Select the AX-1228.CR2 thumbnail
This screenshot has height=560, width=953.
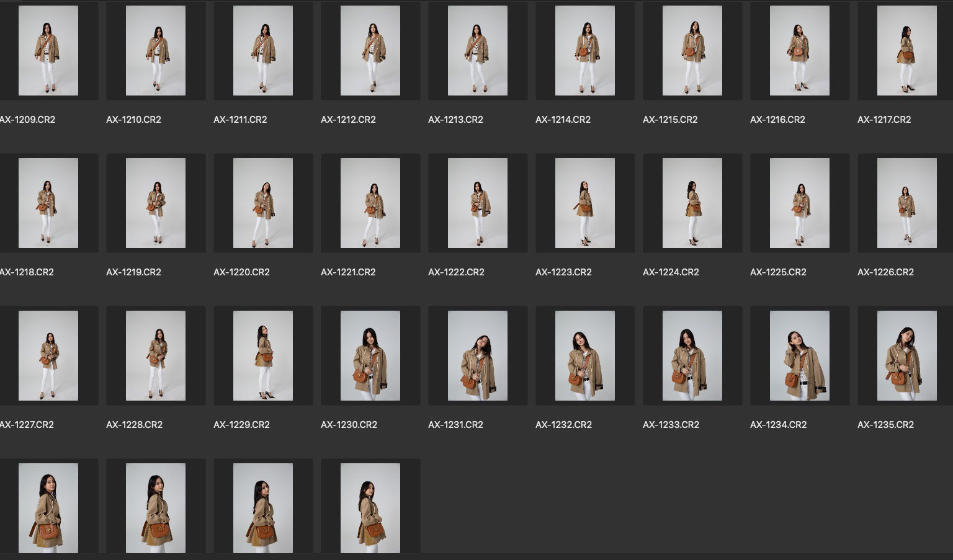156,356
